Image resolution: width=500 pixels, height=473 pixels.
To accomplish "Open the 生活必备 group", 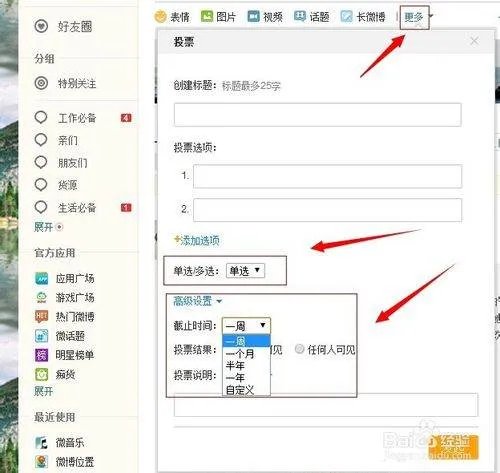I will tap(77, 208).
